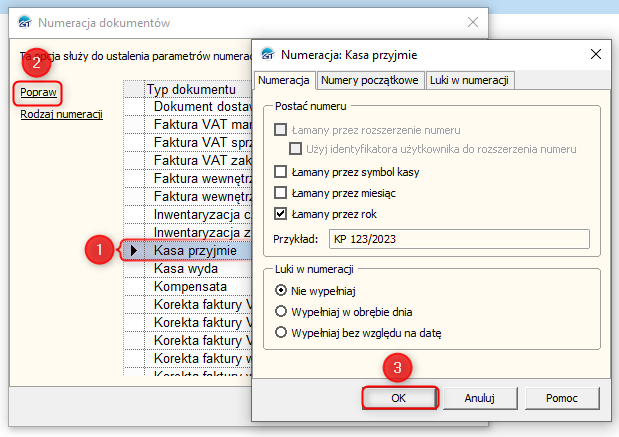619x437 pixels.
Task: Click the row pointer arrow beside Kasa przyjmie
Action: click(x=133, y=250)
